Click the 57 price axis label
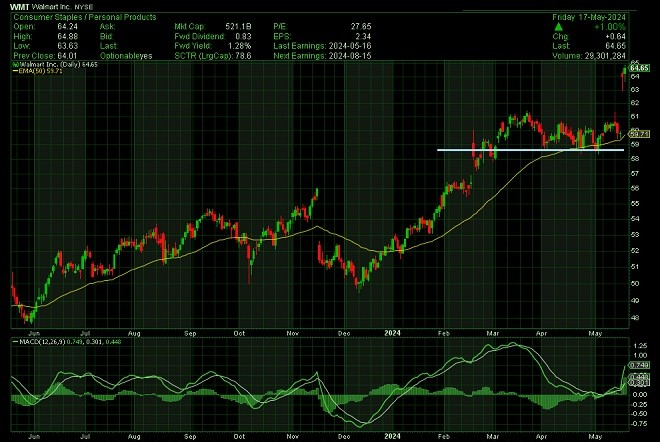 point(635,173)
